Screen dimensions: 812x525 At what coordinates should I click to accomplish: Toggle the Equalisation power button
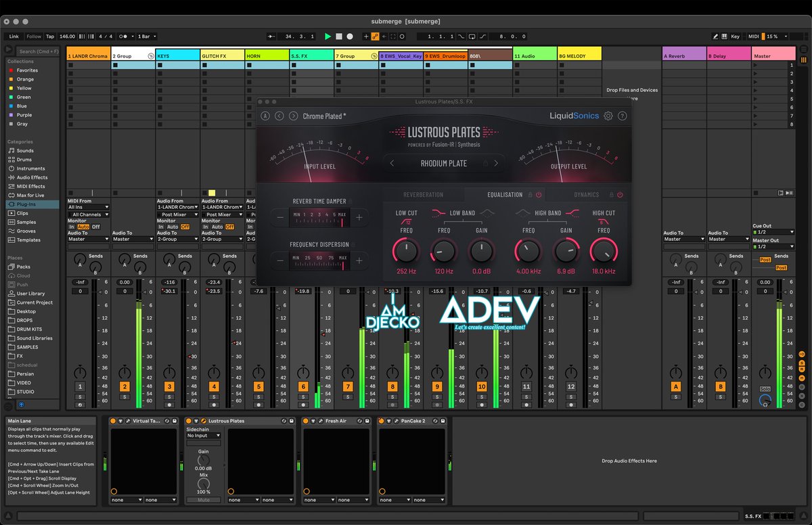pyautogui.click(x=539, y=195)
